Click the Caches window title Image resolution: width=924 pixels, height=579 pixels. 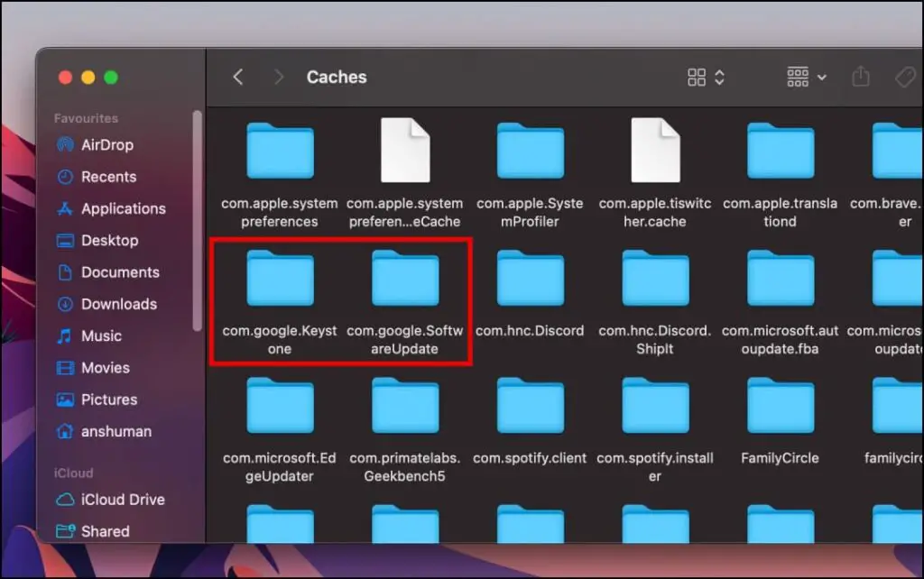pos(337,78)
